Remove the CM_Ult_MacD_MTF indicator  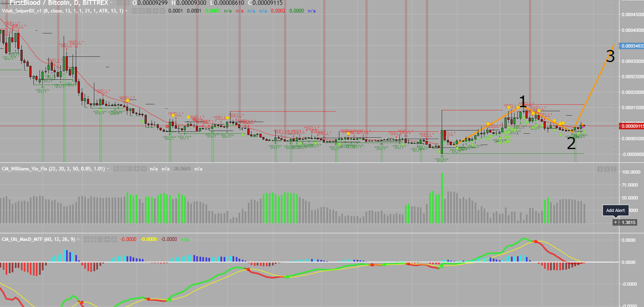coord(114,239)
